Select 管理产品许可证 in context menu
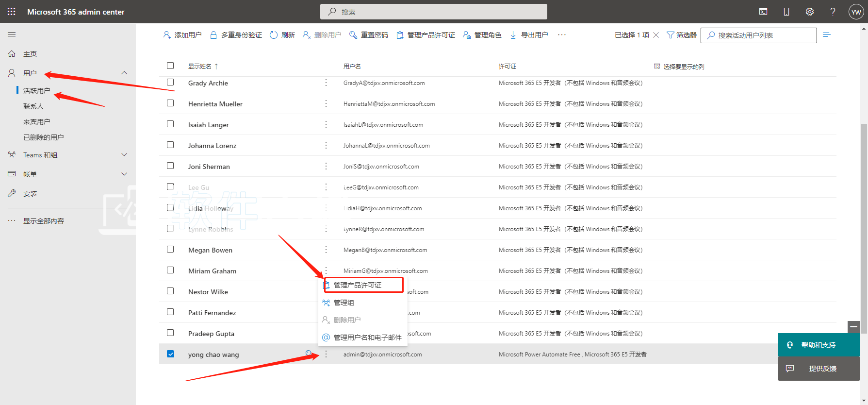Screen dimensions: 868x405 358,285
